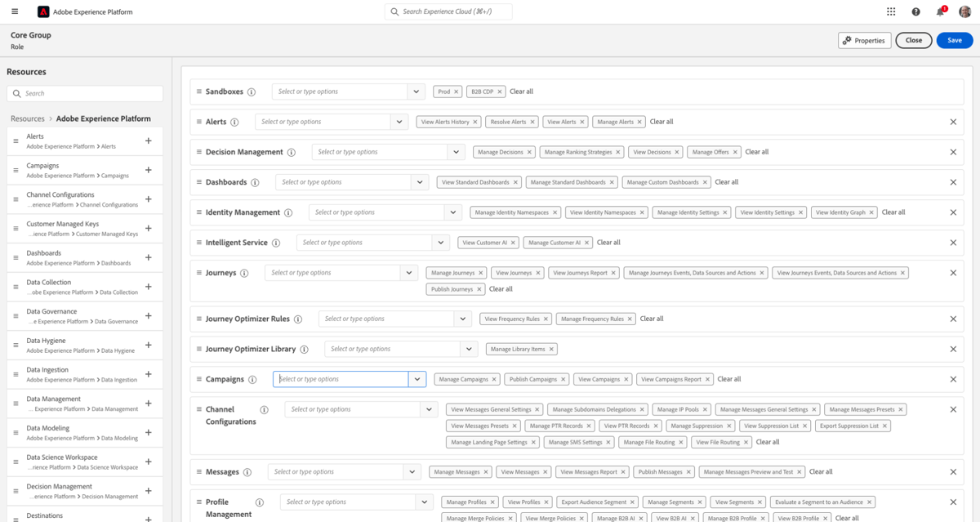Viewport: 980px width, 522px height.
Task: Open the Decision Management options dropdown
Action: pos(456,151)
